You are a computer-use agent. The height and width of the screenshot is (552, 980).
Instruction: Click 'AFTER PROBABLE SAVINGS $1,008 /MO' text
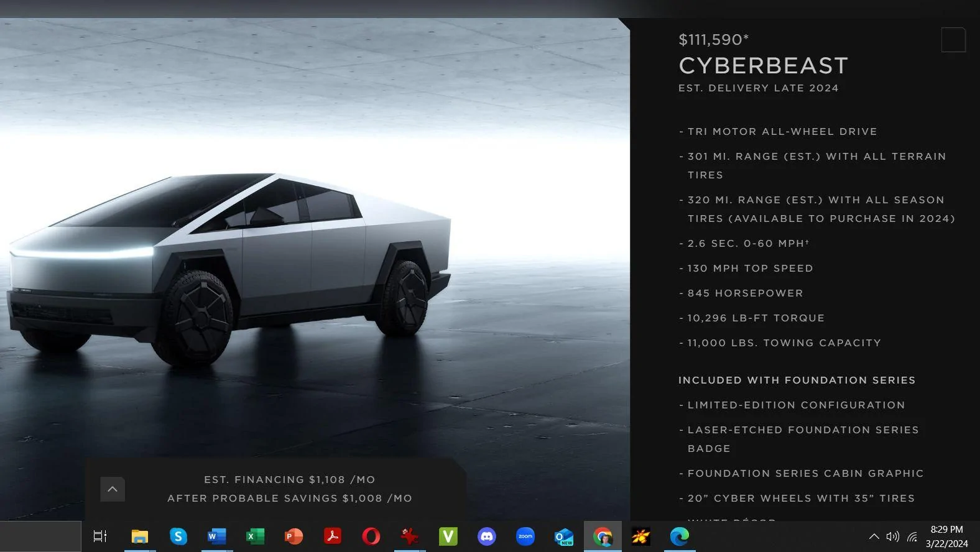tap(290, 499)
